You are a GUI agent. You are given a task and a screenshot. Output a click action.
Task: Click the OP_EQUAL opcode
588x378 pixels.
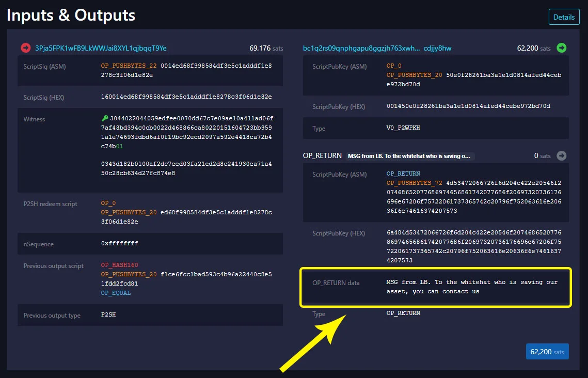[x=116, y=293]
